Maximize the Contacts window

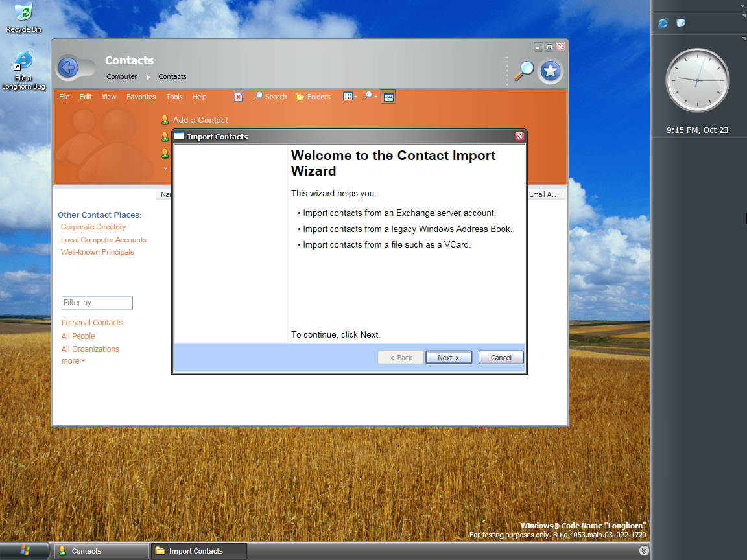point(549,47)
